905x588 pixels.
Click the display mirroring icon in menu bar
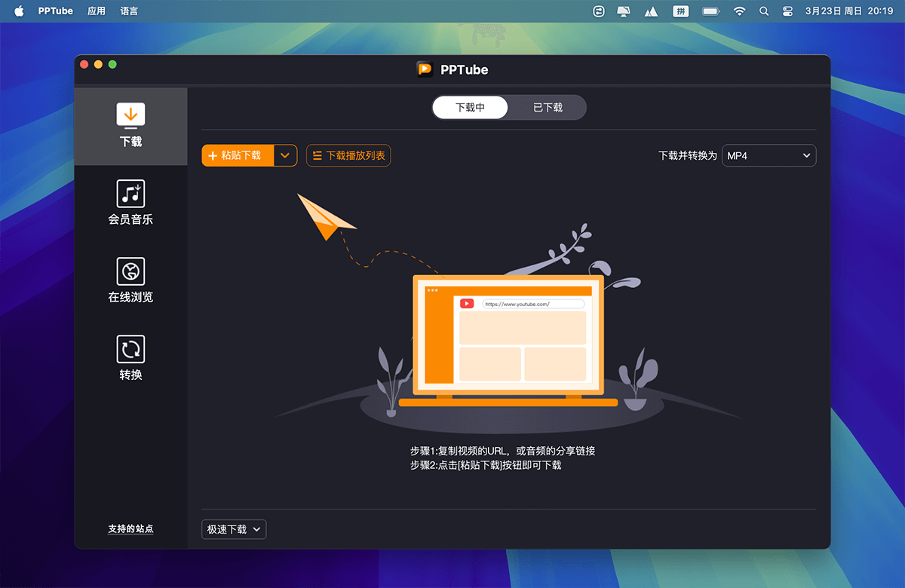(624, 11)
